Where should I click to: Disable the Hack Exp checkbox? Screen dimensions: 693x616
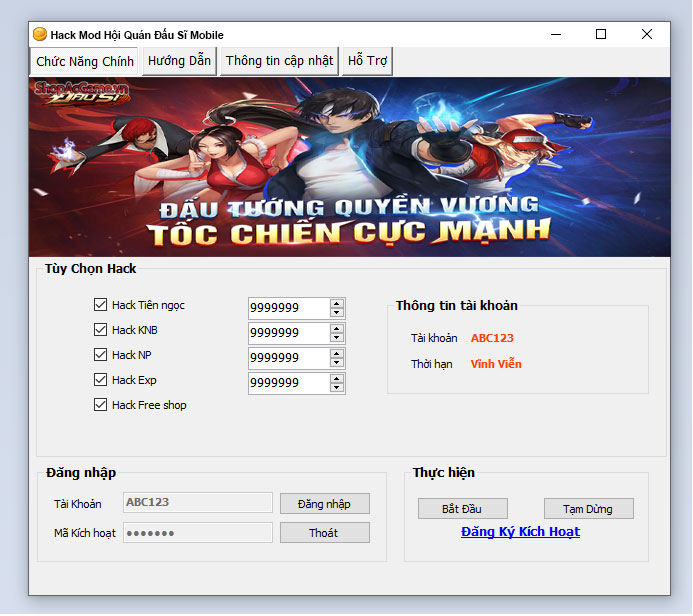100,380
